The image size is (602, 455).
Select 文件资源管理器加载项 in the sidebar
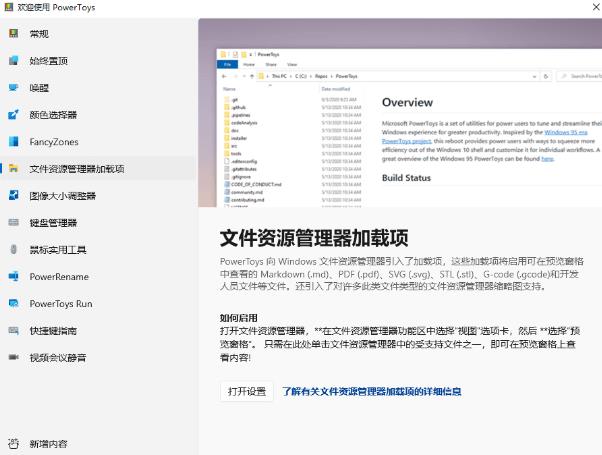click(x=98, y=169)
